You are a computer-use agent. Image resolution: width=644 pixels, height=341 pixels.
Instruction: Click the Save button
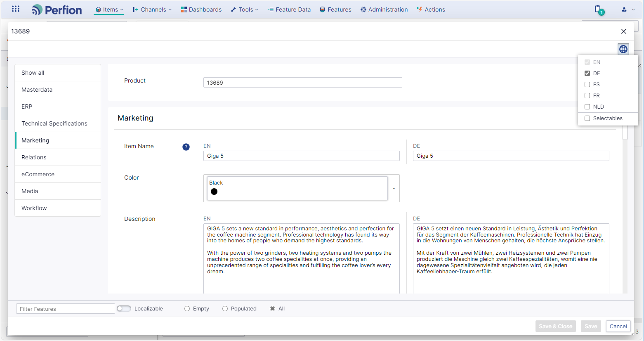click(x=591, y=326)
